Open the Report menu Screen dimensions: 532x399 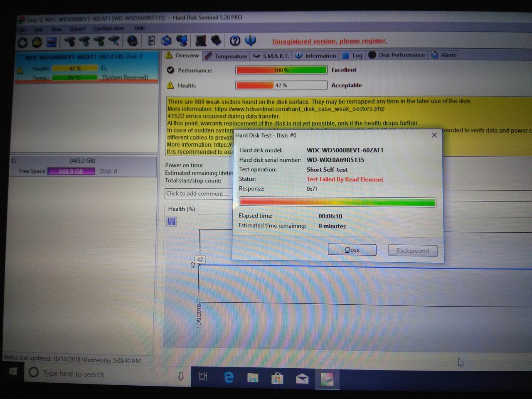(77, 29)
